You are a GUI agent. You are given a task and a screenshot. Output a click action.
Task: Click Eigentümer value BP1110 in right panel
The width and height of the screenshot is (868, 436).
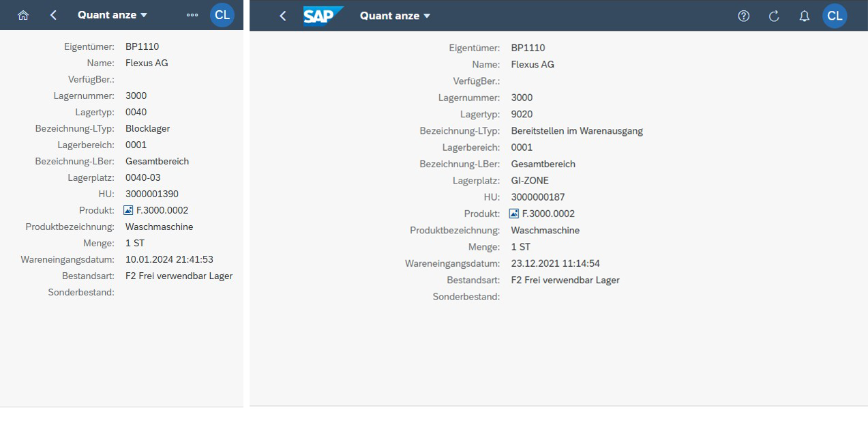click(528, 48)
